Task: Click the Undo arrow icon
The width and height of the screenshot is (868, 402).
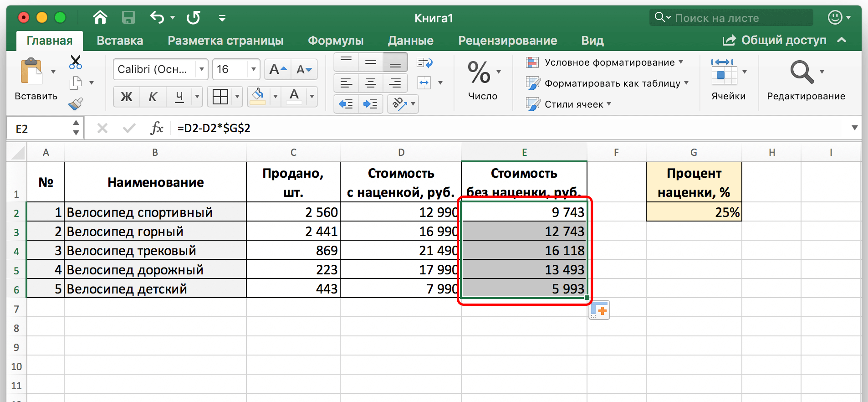Action: click(x=157, y=18)
